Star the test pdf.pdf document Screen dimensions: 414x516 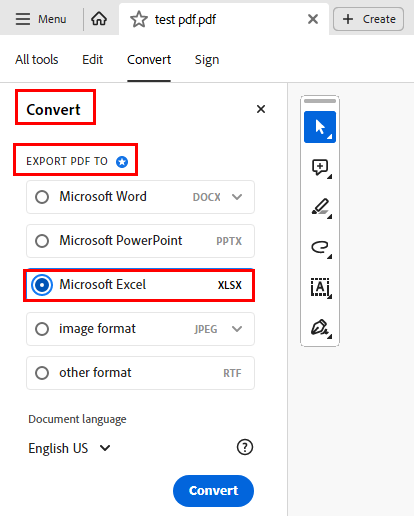pyautogui.click(x=139, y=19)
